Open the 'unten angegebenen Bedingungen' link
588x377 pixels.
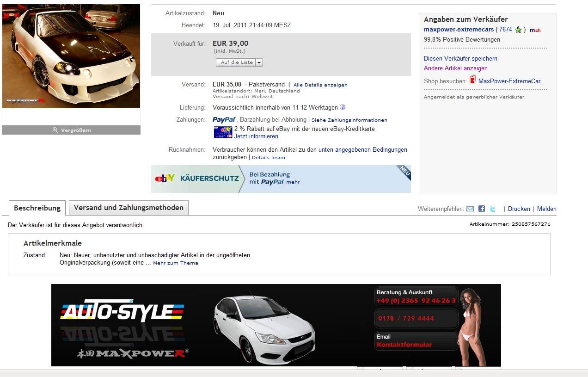pyautogui.click(x=363, y=150)
